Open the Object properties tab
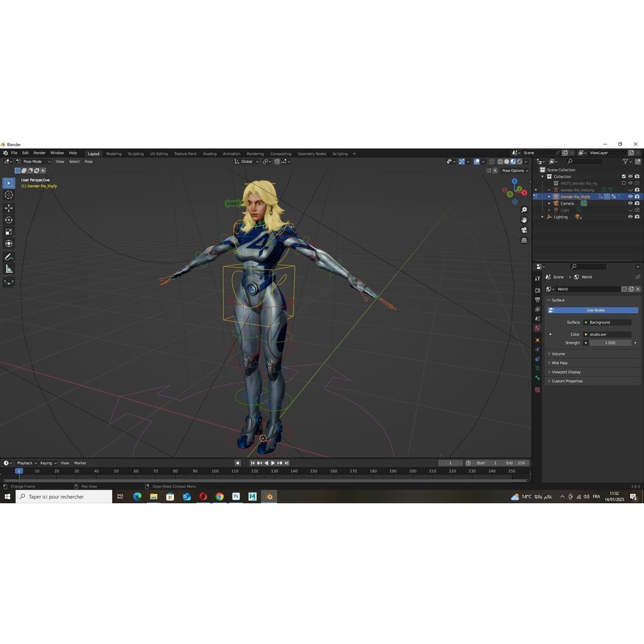The width and height of the screenshot is (644, 644). [537, 340]
